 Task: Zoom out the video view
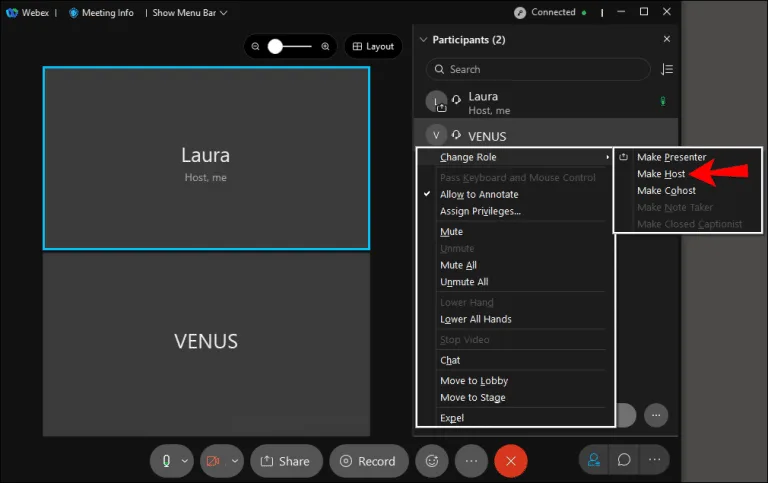tap(255, 47)
